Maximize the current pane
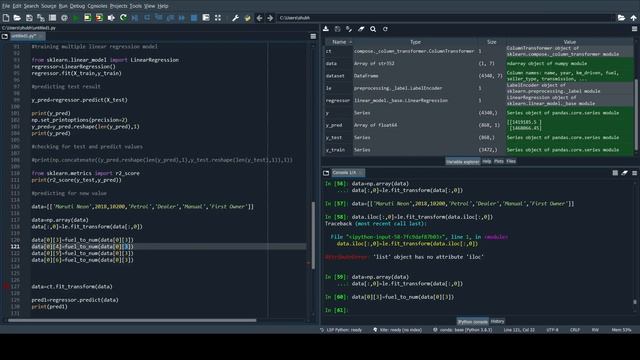The image size is (640, 360). pos(218,18)
